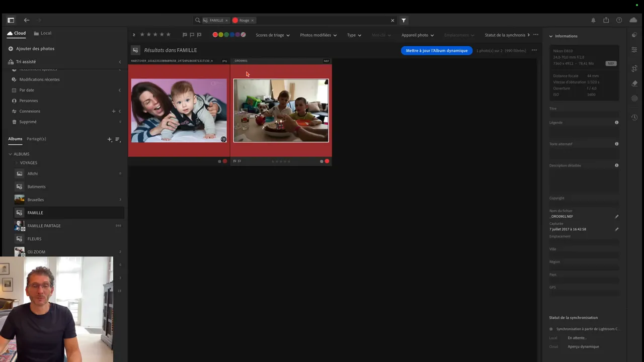644x362 pixels.
Task: Switch to the Partagé(s) tab
Action: pos(36,139)
